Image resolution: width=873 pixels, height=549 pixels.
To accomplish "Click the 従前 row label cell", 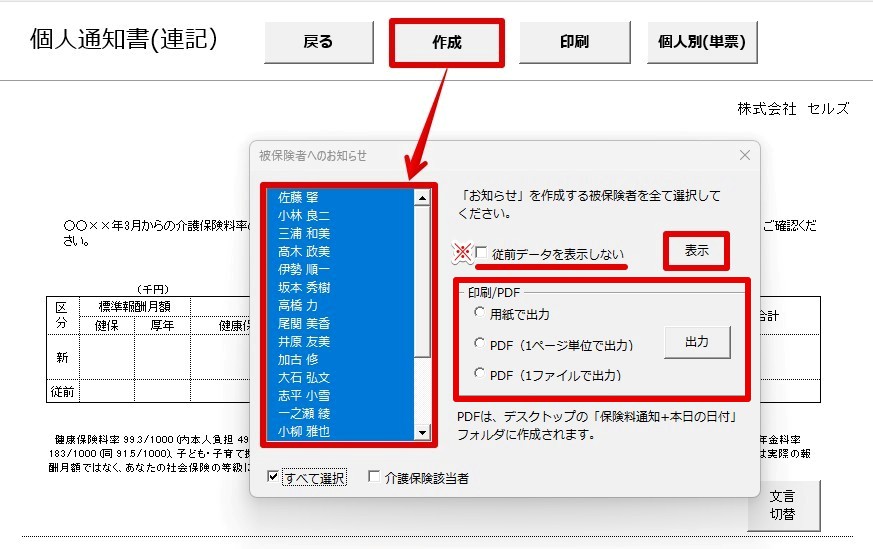I will tap(62, 391).
